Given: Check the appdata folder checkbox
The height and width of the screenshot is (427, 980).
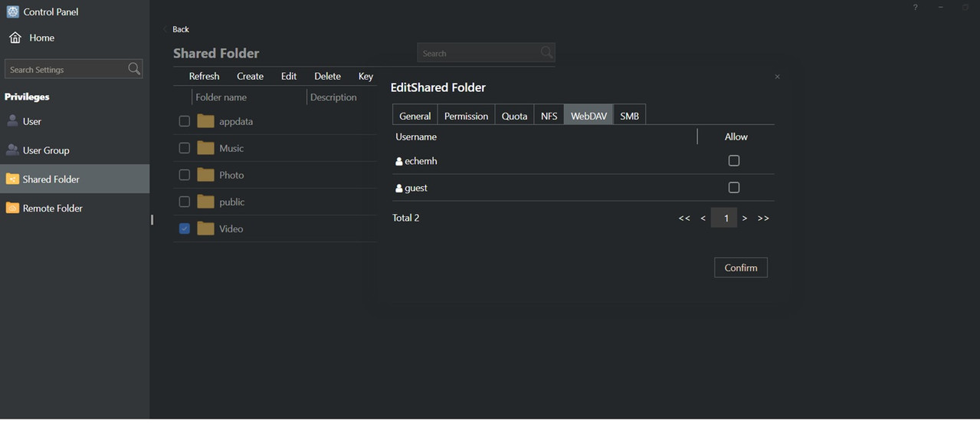Looking at the screenshot, I should (185, 121).
